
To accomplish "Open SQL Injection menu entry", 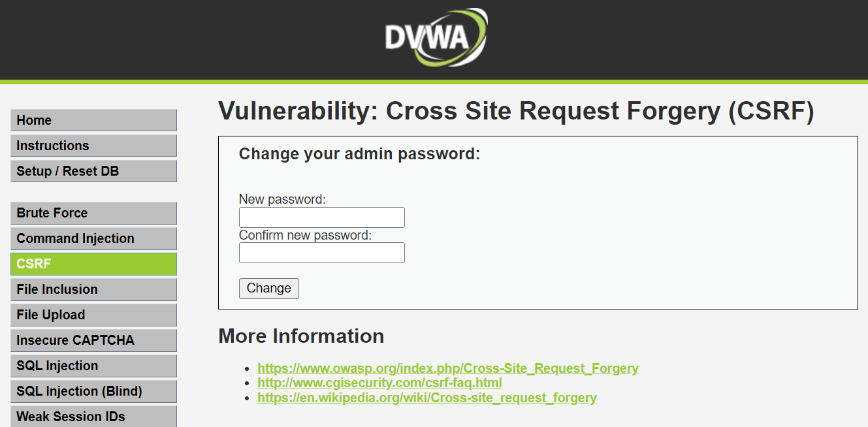I will point(93,366).
